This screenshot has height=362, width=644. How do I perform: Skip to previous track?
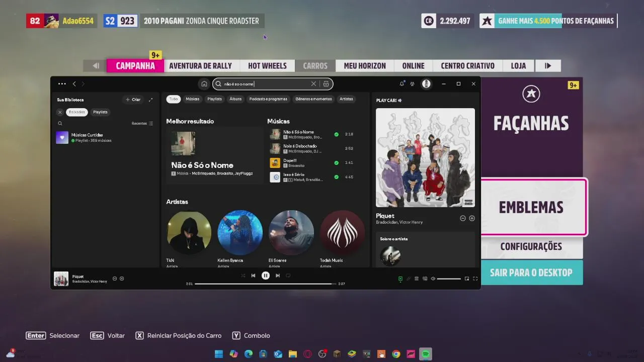click(x=253, y=276)
